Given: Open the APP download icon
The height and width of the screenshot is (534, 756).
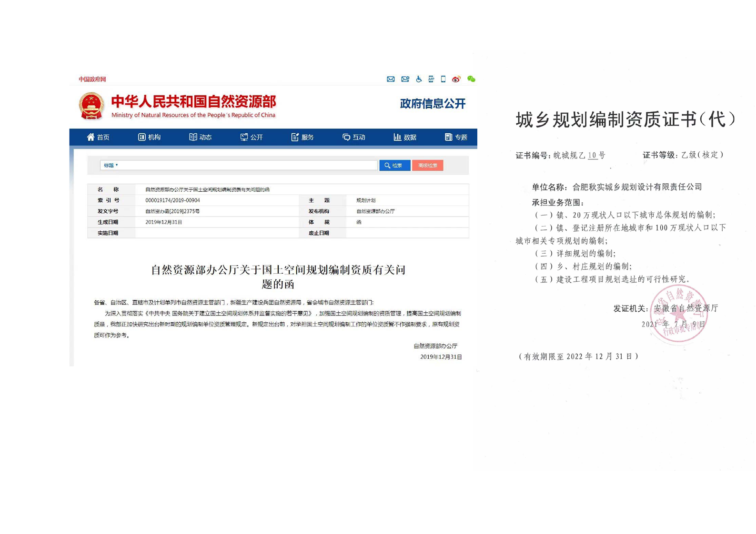Looking at the screenshot, I should click(431, 79).
